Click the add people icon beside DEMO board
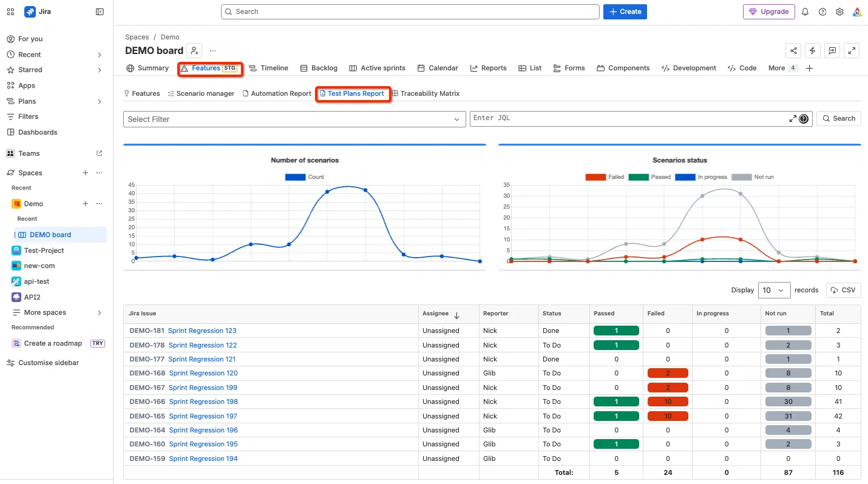The image size is (868, 484). [x=194, y=50]
